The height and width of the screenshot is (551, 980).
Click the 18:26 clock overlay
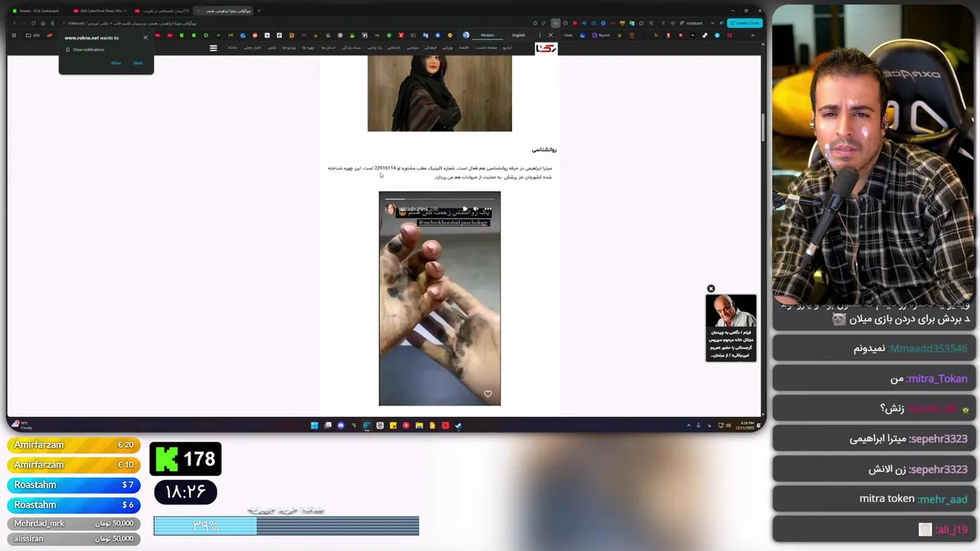pyautogui.click(x=185, y=491)
